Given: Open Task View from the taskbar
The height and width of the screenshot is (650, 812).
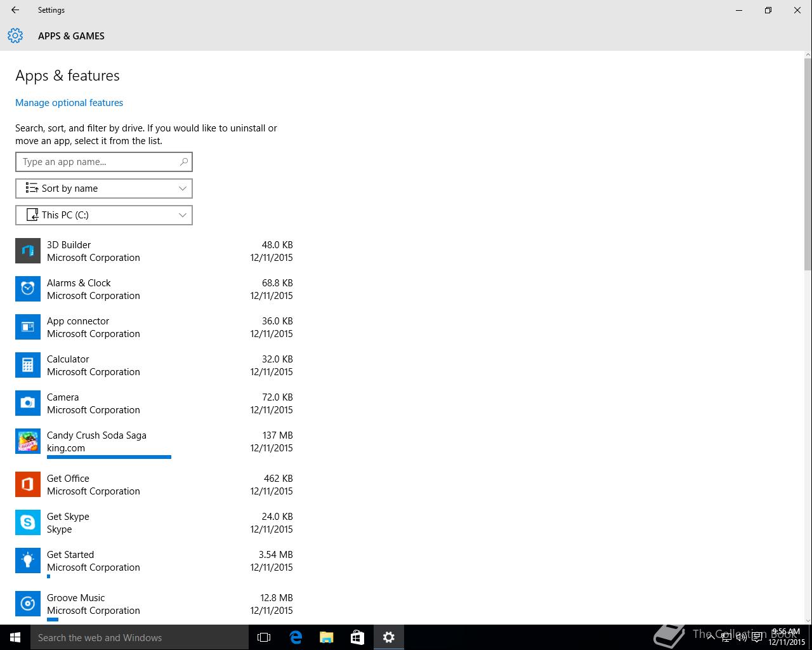Looking at the screenshot, I should pos(264,637).
